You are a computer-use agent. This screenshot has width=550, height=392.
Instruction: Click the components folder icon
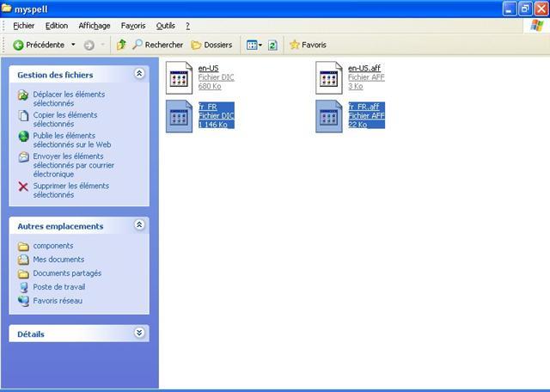tap(23, 247)
